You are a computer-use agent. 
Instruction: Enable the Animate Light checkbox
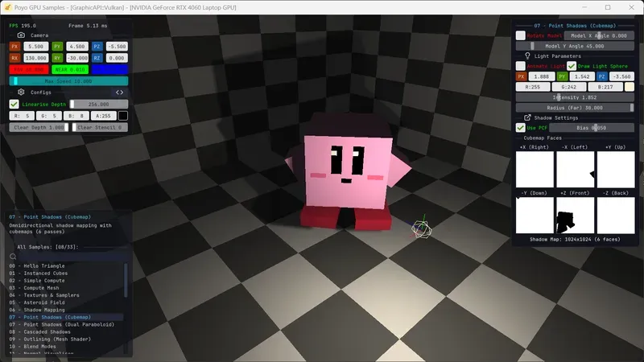[x=520, y=66]
